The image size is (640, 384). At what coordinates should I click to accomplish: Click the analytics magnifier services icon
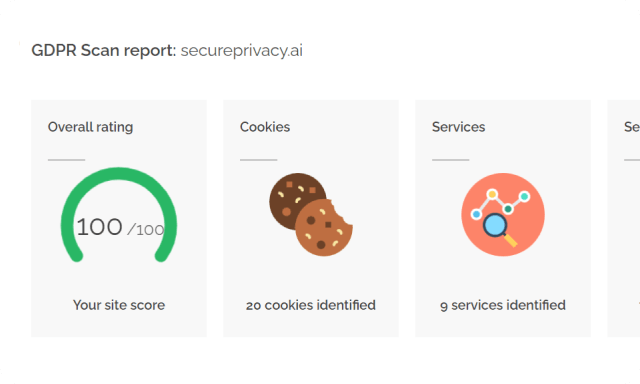pos(503,215)
